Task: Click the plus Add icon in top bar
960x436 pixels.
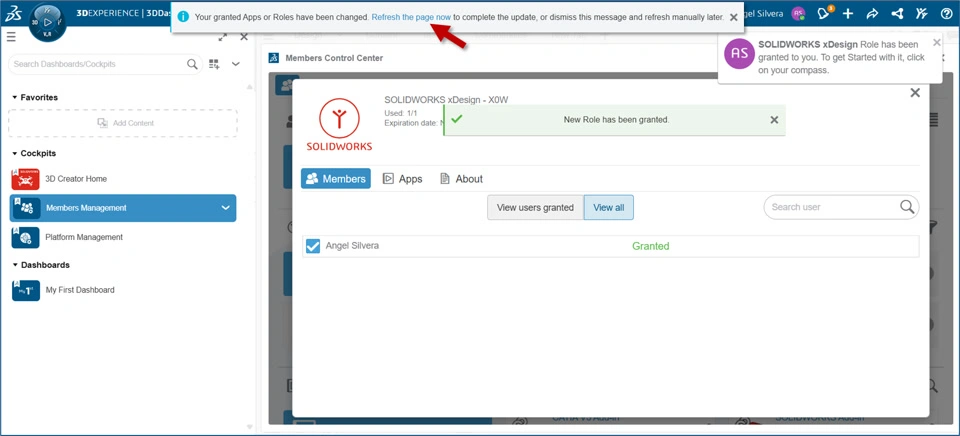Action: 848,13
